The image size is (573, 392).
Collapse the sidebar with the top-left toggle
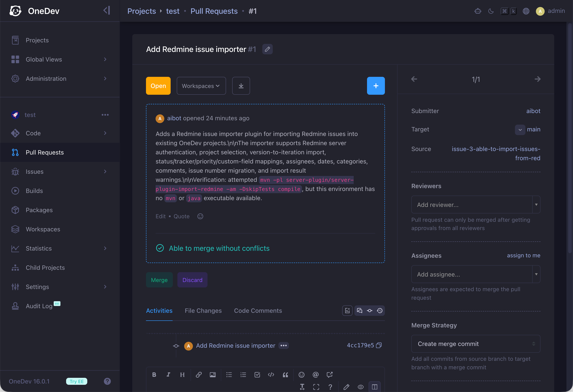pos(107,11)
